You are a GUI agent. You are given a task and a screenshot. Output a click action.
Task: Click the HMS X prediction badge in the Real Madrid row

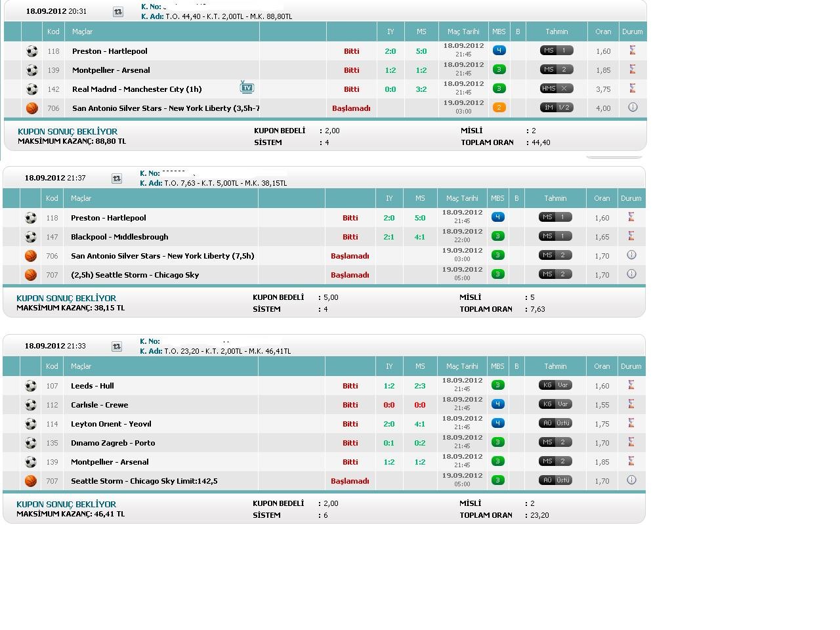tap(556, 89)
